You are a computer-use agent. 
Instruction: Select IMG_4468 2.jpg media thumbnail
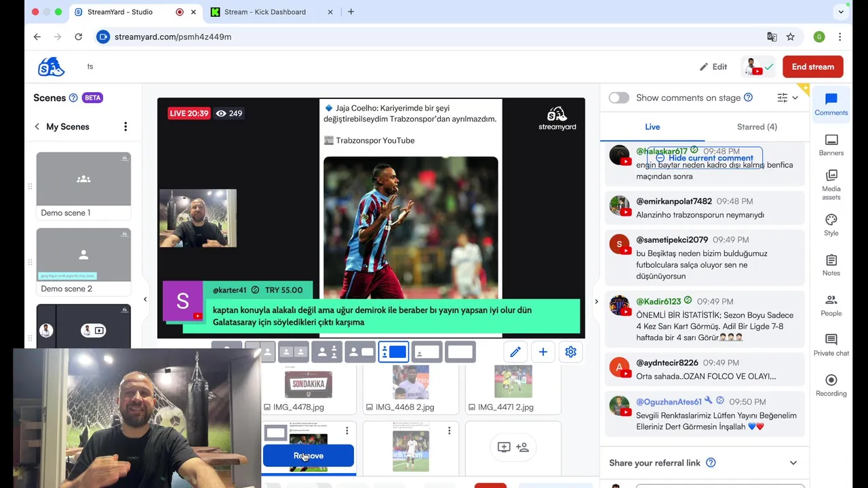click(x=410, y=382)
